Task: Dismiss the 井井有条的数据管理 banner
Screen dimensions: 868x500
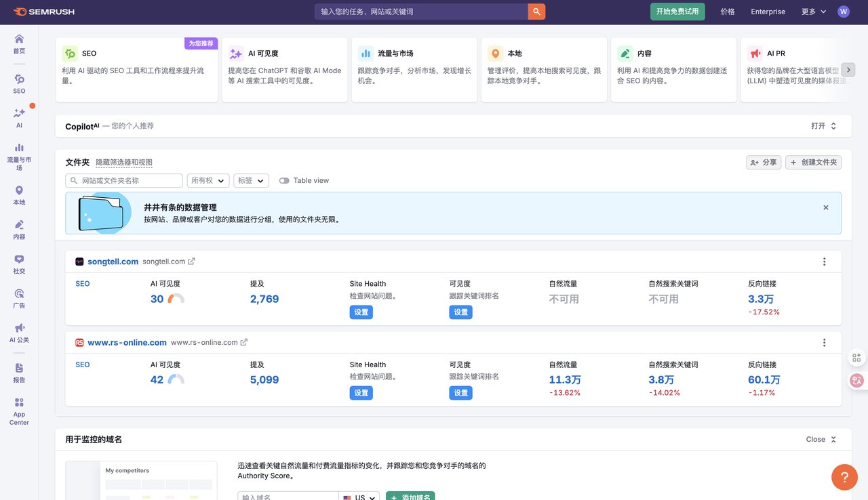Action: tap(825, 207)
